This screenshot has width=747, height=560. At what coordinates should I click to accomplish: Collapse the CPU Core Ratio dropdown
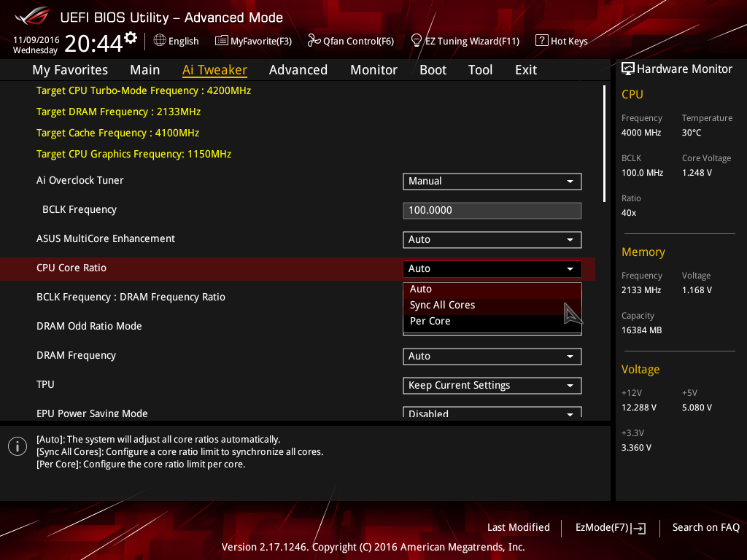(x=492, y=268)
